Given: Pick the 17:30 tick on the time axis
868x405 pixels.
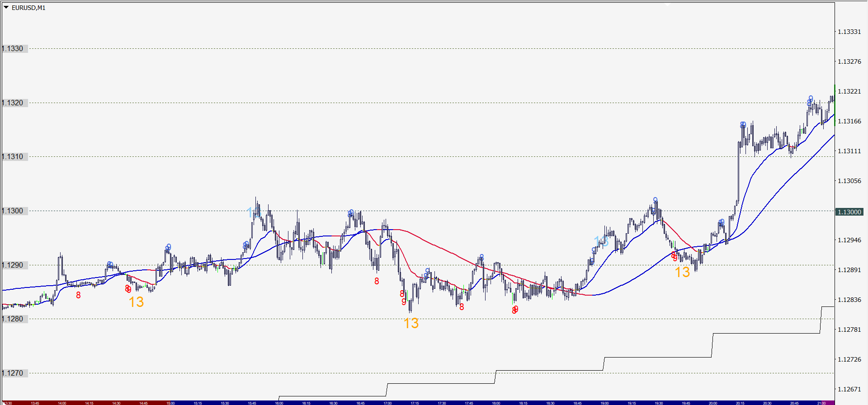Looking at the screenshot, I should 442,403.
